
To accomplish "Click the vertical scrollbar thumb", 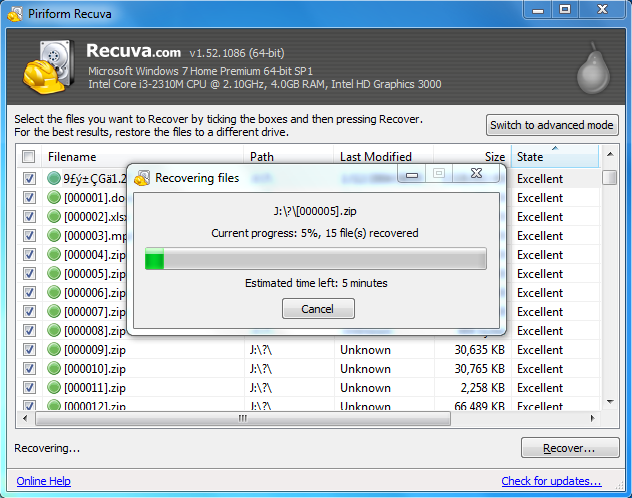I will 609,177.
